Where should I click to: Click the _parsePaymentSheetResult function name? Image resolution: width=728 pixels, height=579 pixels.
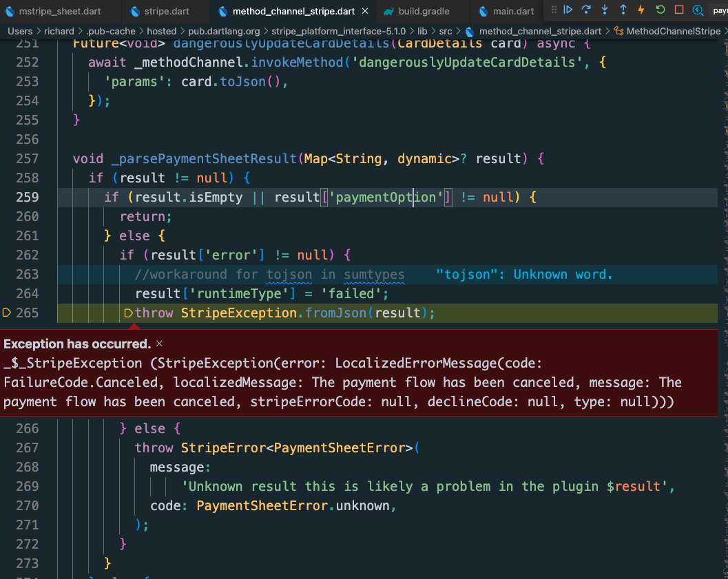pos(204,158)
